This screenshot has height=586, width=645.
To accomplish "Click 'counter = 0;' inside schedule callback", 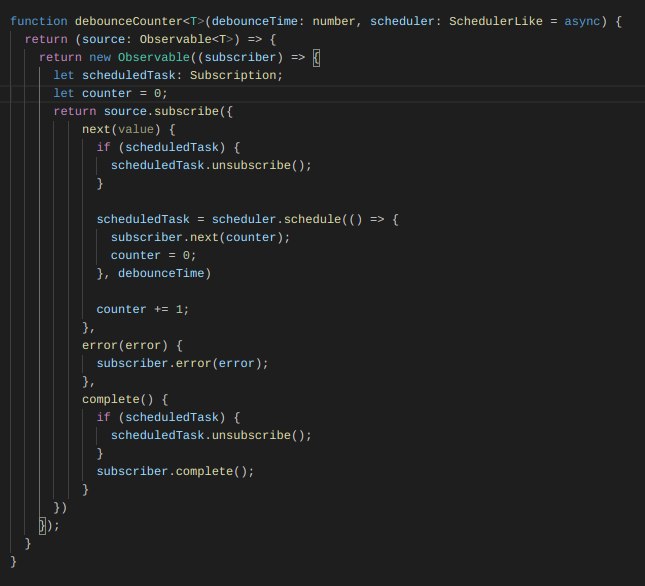I will coord(153,255).
